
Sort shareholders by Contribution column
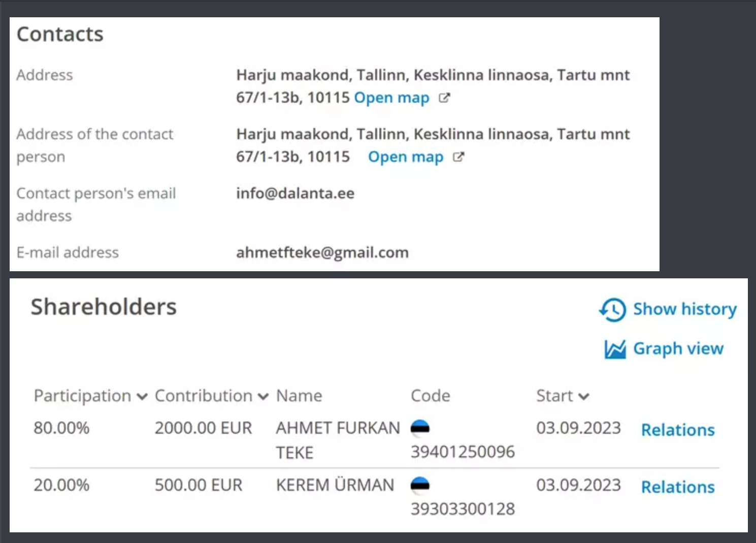tap(263, 397)
